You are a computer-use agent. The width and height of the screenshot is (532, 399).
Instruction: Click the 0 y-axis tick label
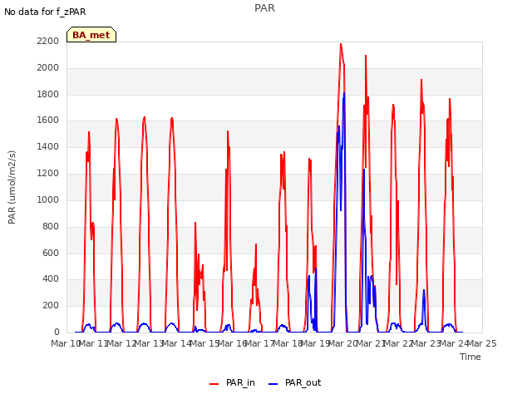click(57, 332)
